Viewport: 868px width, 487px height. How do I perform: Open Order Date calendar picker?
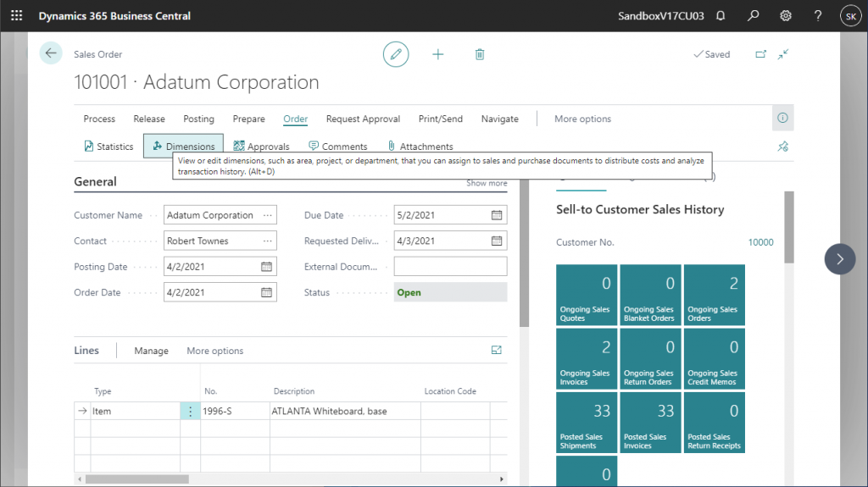coord(266,292)
